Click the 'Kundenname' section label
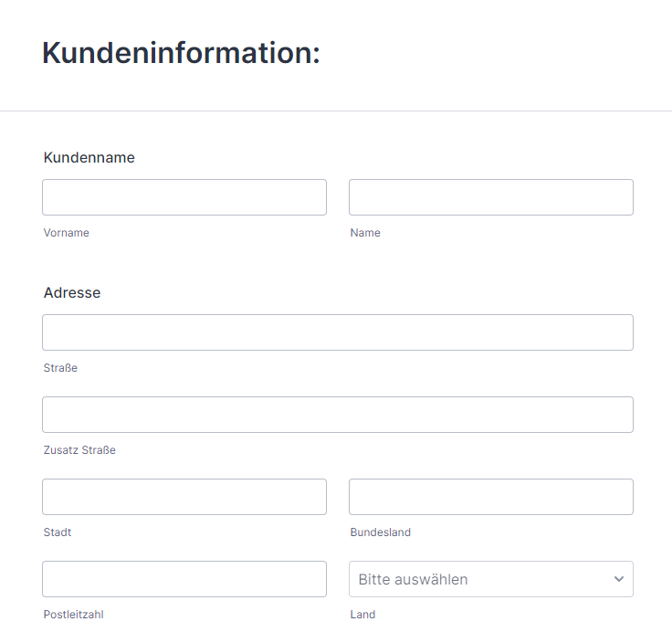Image resolution: width=672 pixels, height=632 pixels. pos(89,158)
